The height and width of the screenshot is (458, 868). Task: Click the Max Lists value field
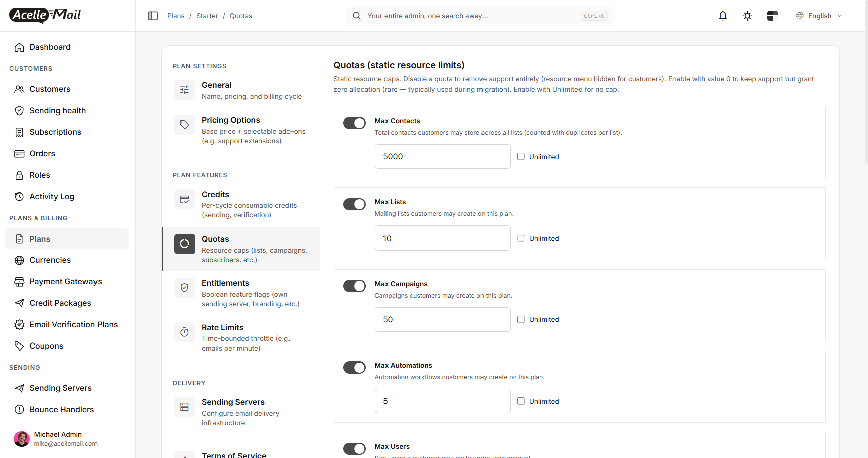(x=442, y=238)
